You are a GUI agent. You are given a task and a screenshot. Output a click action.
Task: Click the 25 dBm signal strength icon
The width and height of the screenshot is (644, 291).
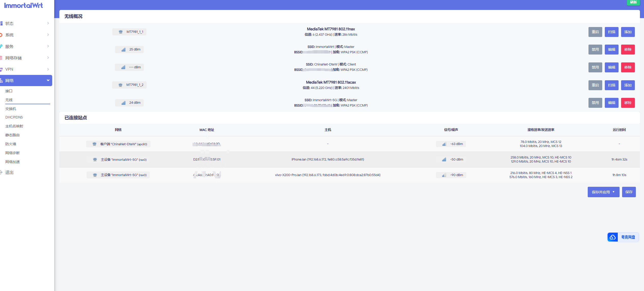click(124, 49)
